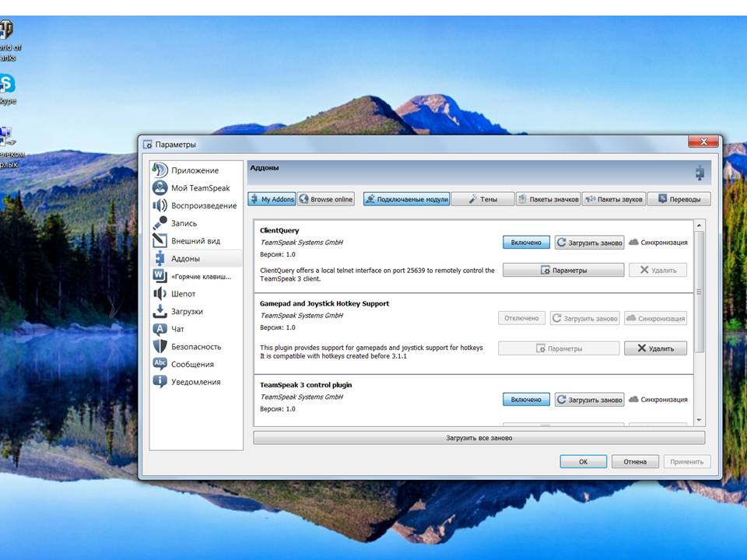Open the Шепот icon
The width and height of the screenshot is (747, 560).
click(160, 293)
